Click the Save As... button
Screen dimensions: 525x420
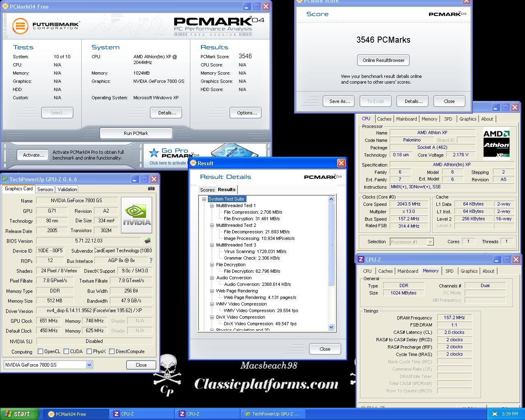[340, 101]
